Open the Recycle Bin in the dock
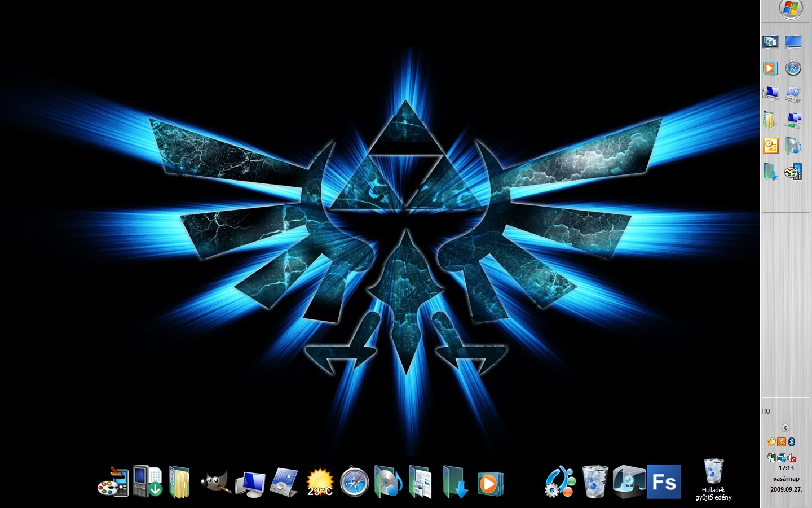This screenshot has height=508, width=812. tap(594, 482)
